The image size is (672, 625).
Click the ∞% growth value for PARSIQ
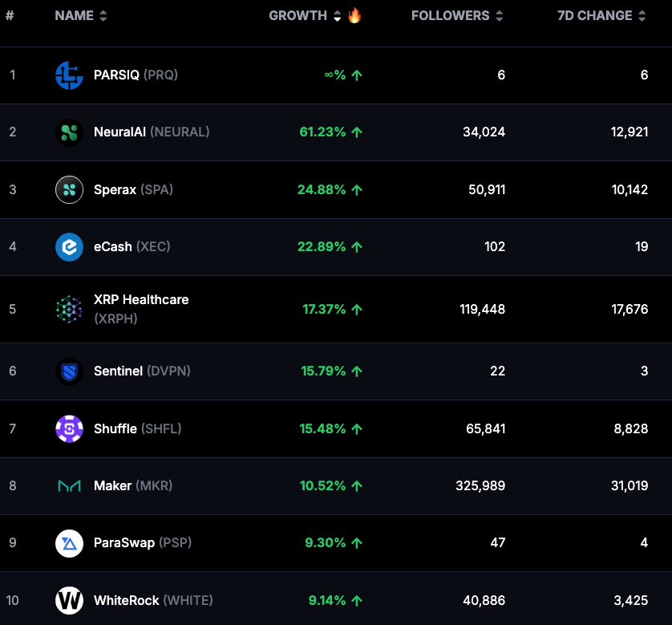click(335, 75)
